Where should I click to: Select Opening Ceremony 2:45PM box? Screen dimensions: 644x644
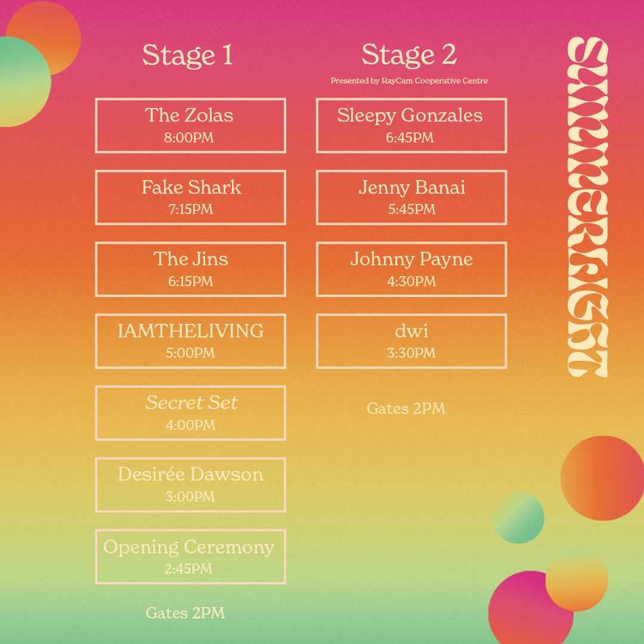coord(190,557)
